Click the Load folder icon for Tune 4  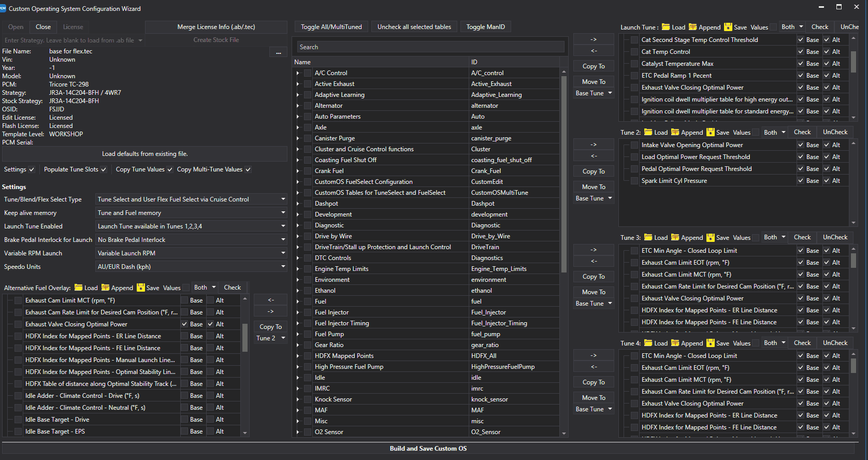[x=648, y=343]
